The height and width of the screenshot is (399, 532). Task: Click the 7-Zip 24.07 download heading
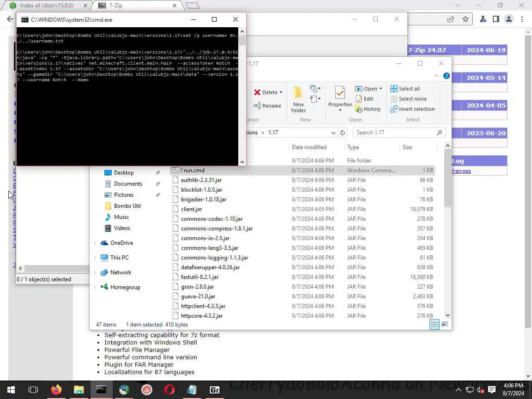[x=427, y=50]
